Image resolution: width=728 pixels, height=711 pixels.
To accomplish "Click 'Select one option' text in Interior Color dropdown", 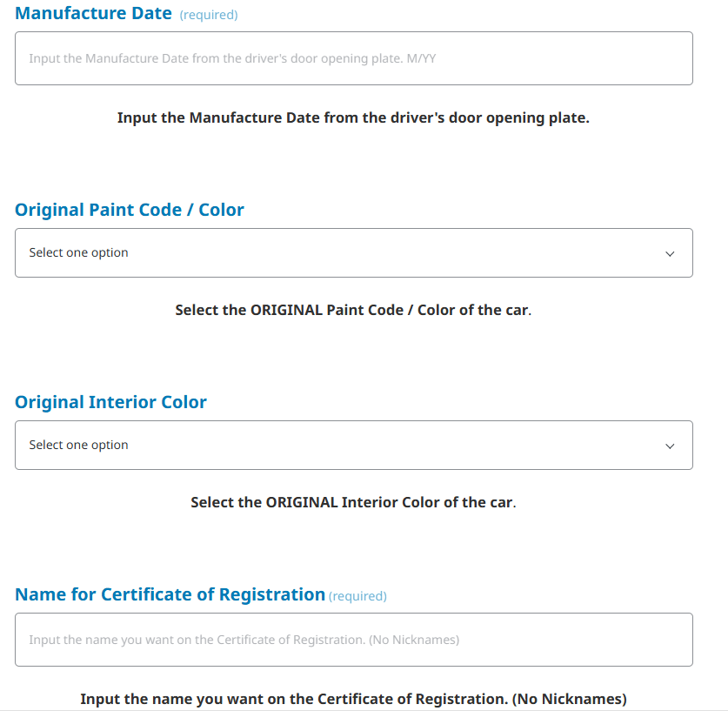I will click(x=78, y=446).
